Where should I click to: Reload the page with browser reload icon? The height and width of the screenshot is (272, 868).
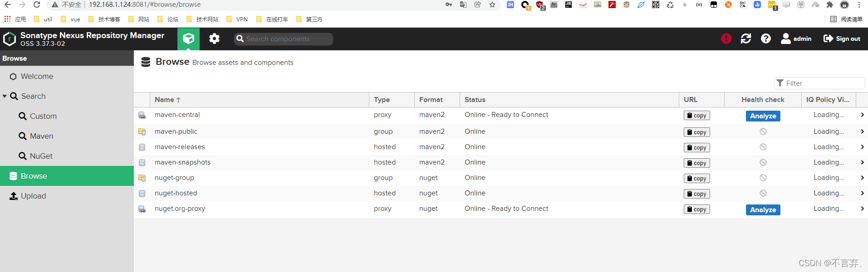coord(37,5)
